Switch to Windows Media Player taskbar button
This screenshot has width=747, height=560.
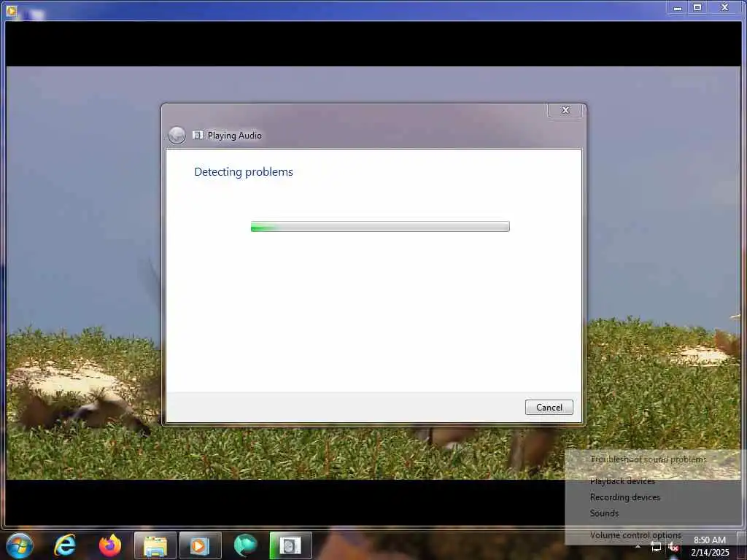click(200, 545)
